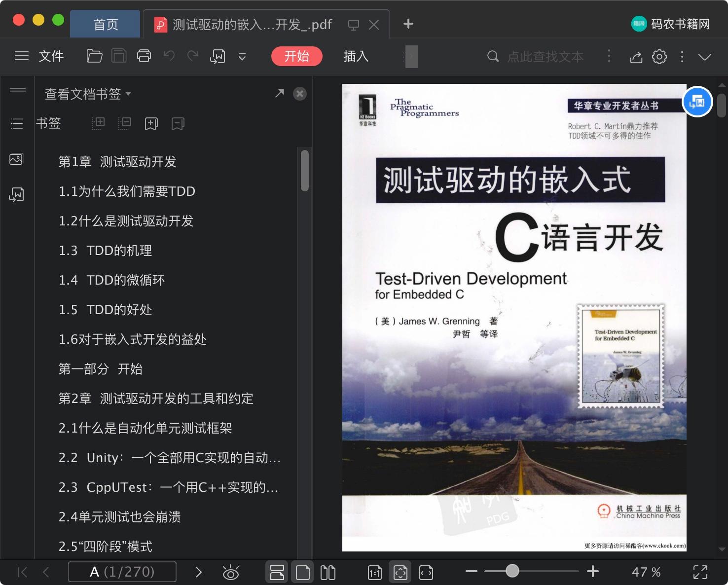Toggle fit page zoom button

(400, 572)
